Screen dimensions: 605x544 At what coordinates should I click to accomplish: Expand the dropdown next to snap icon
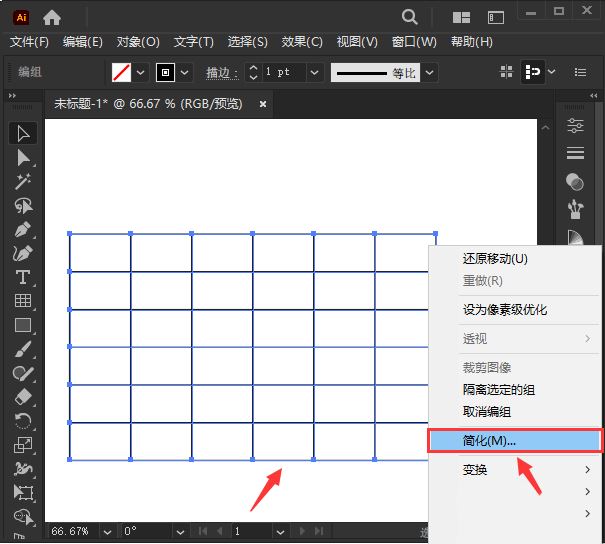[552, 72]
